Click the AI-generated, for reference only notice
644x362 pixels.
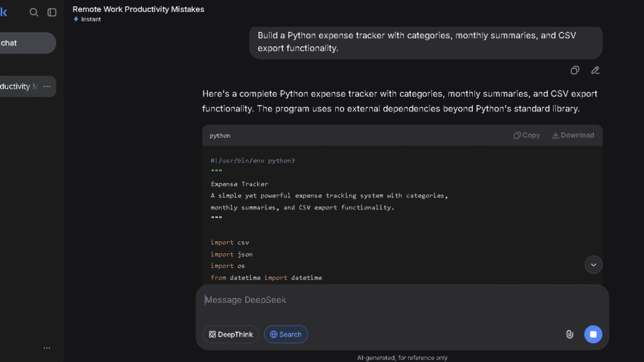pos(402,358)
